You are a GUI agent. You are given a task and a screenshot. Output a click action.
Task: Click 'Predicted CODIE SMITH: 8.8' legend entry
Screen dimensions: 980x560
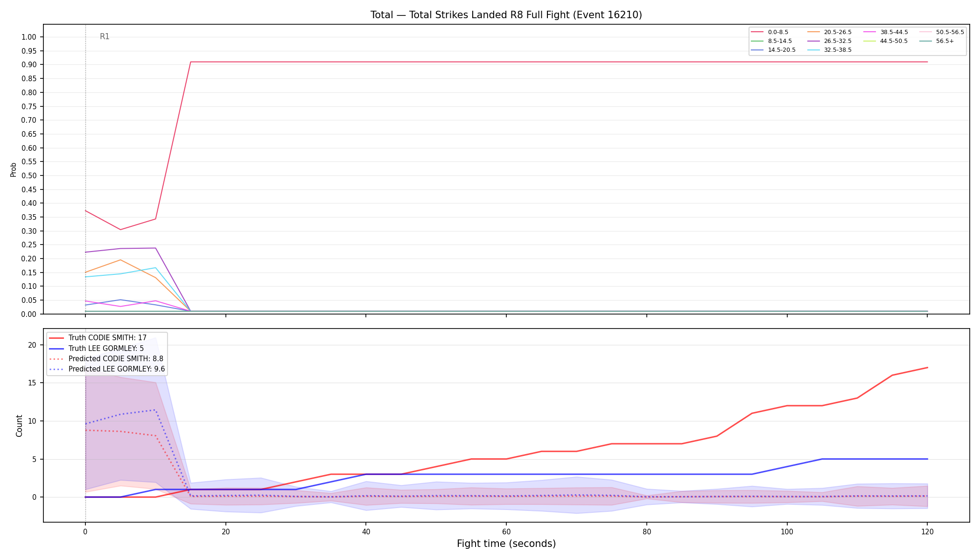click(106, 359)
